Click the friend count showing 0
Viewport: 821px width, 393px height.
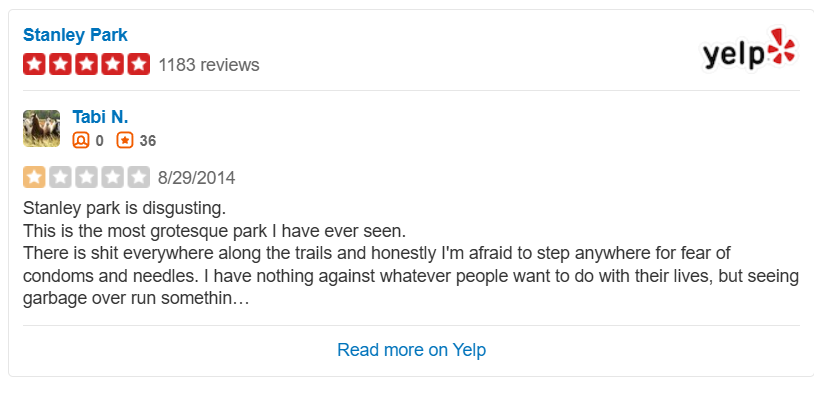(x=99, y=141)
